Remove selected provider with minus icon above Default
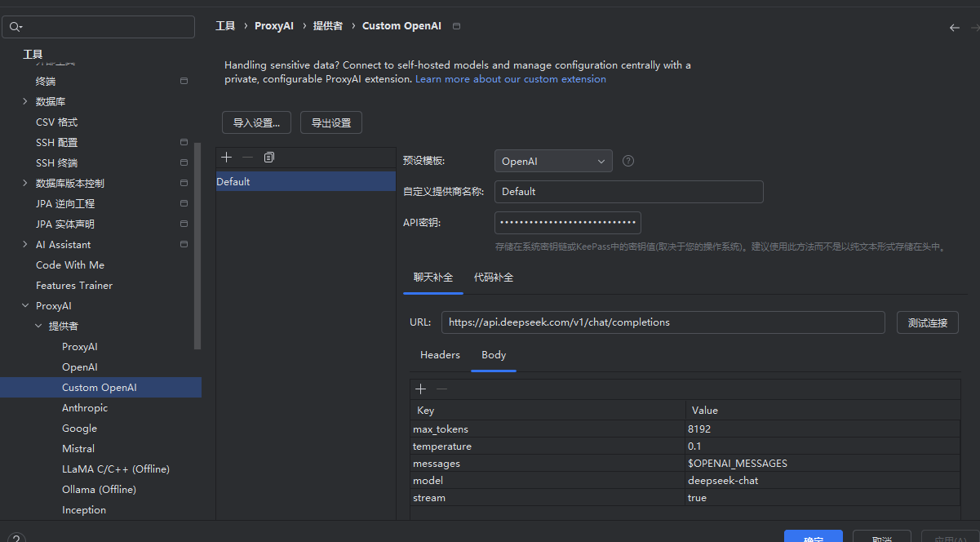 coord(248,157)
